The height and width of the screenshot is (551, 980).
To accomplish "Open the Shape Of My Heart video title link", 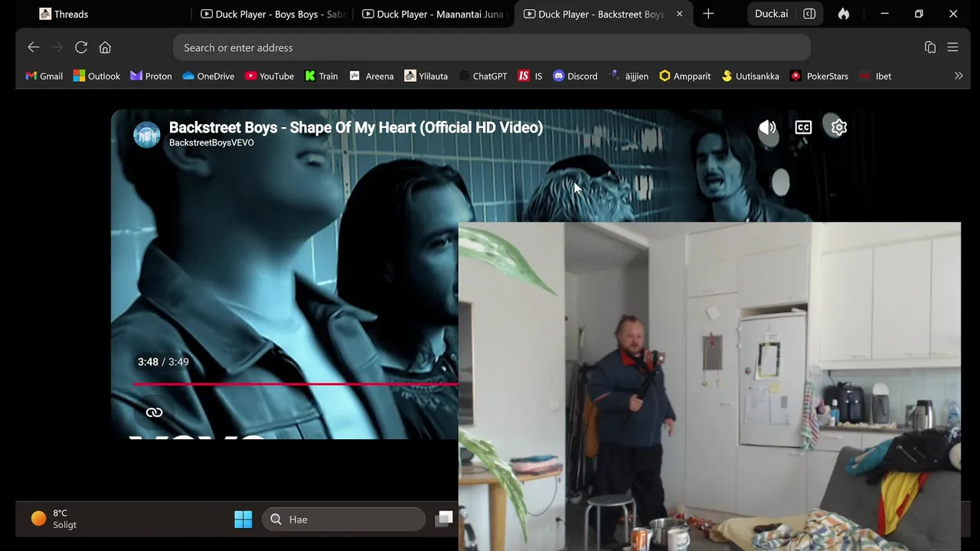I will point(356,127).
